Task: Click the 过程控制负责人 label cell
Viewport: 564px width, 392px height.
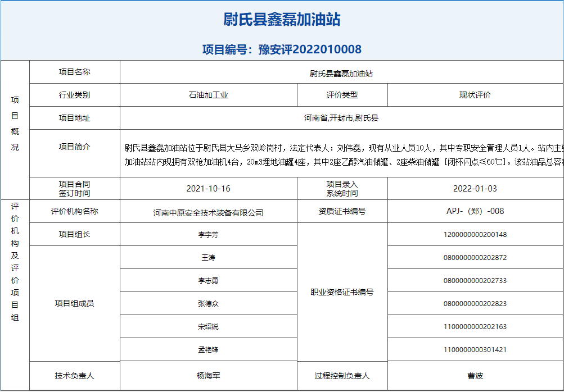Action: (342, 376)
